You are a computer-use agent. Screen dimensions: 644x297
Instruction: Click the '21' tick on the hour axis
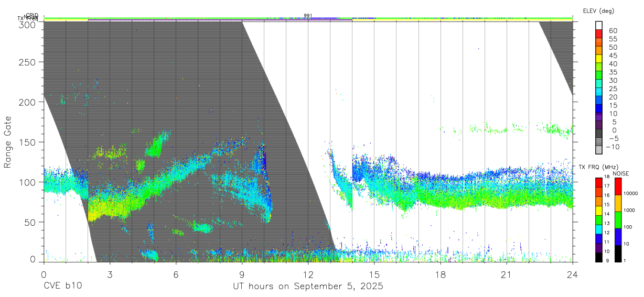[506, 274]
